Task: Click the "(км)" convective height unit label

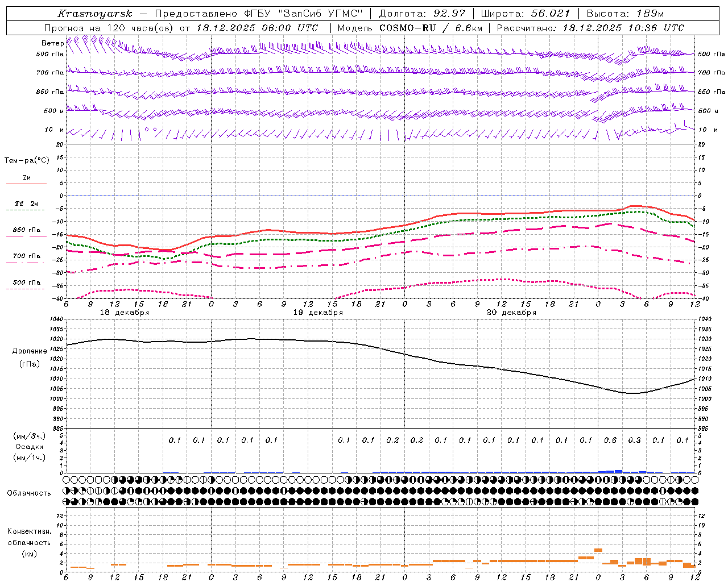Action: (x=30, y=554)
